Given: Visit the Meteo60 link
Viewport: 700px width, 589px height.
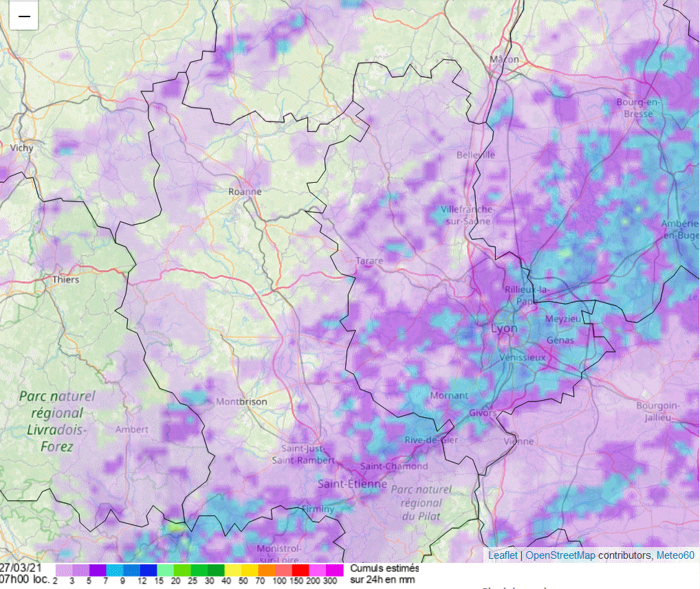Looking at the screenshot, I should [675, 555].
